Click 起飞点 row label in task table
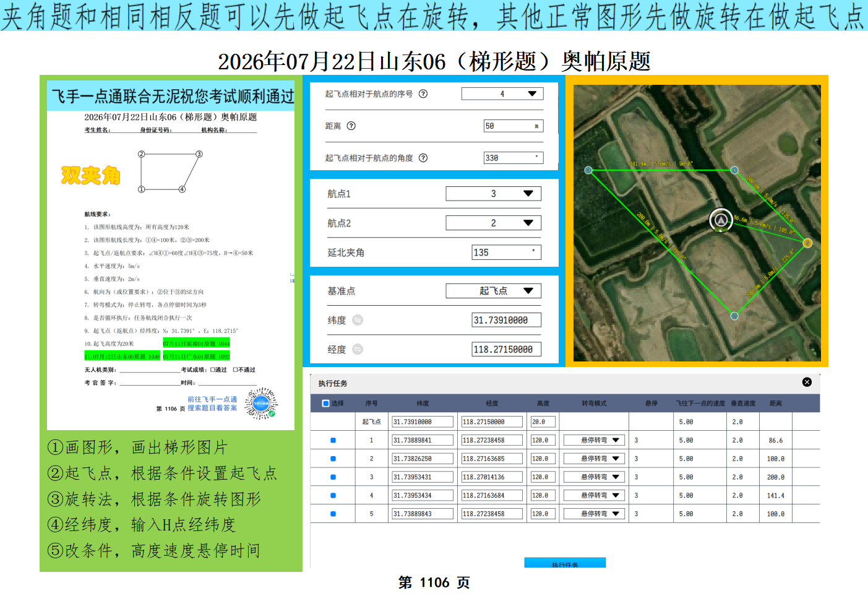 (371, 422)
